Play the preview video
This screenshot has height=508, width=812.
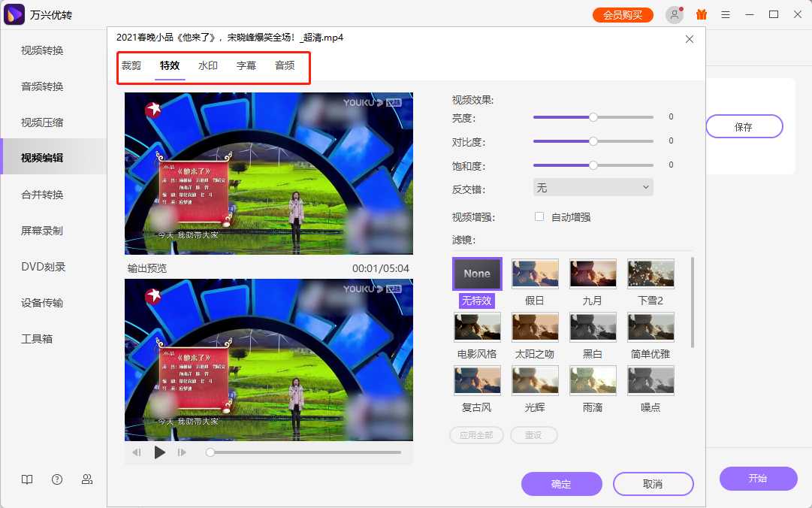point(159,452)
